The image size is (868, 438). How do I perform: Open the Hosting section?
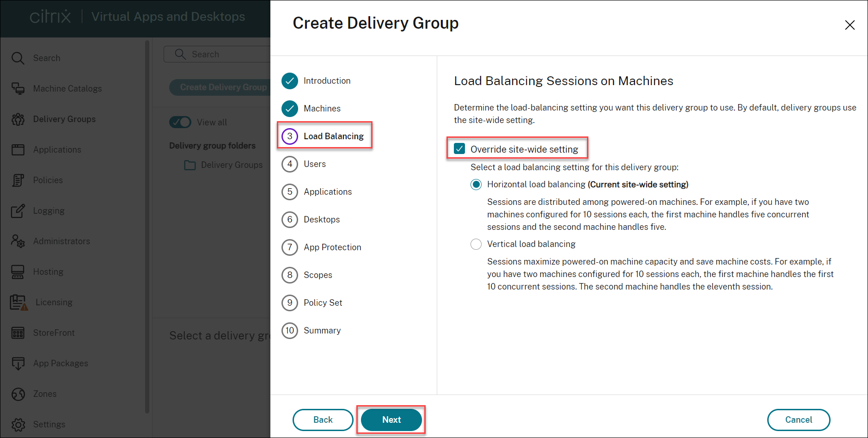click(48, 271)
